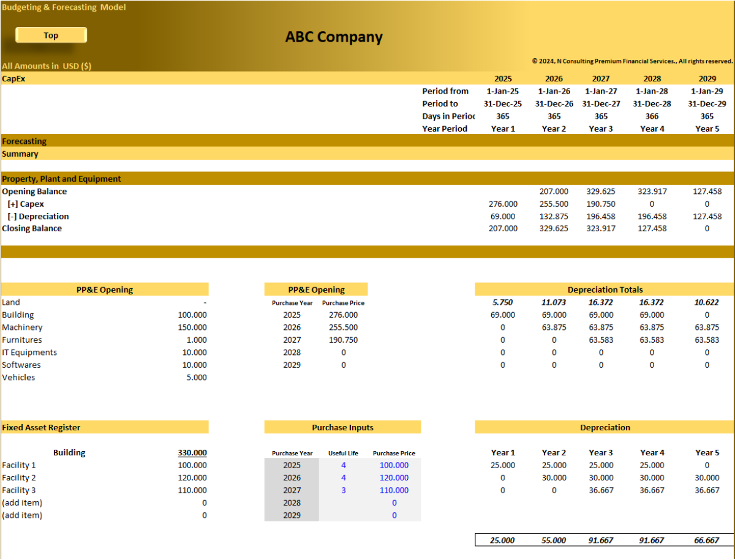Screen dimensions: 735x560
Task: Click the Depreciation table header
Action: point(605,427)
